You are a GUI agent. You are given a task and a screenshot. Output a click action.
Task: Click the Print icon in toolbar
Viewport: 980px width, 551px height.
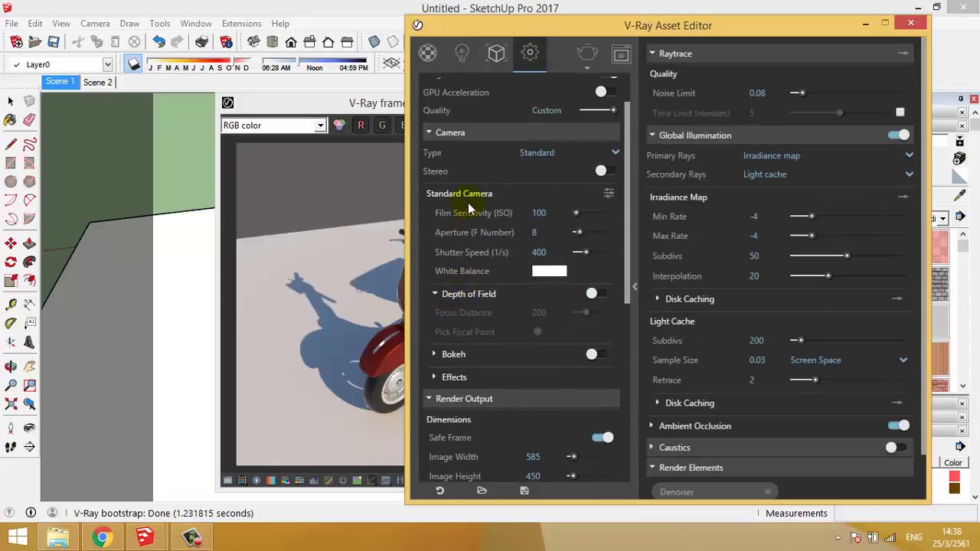tap(201, 42)
